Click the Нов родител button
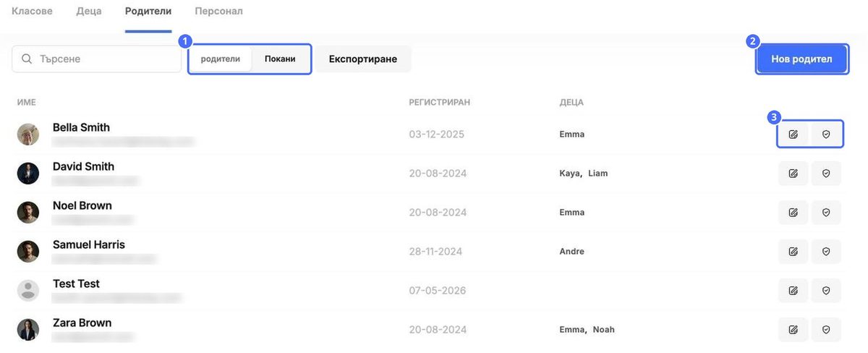The width and height of the screenshot is (868, 353). [802, 59]
